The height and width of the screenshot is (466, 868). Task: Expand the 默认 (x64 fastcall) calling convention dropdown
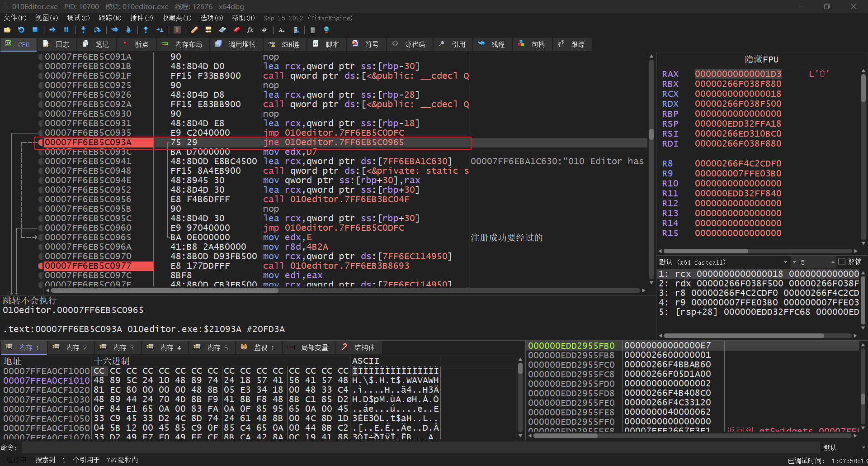pyautogui.click(x=785, y=262)
